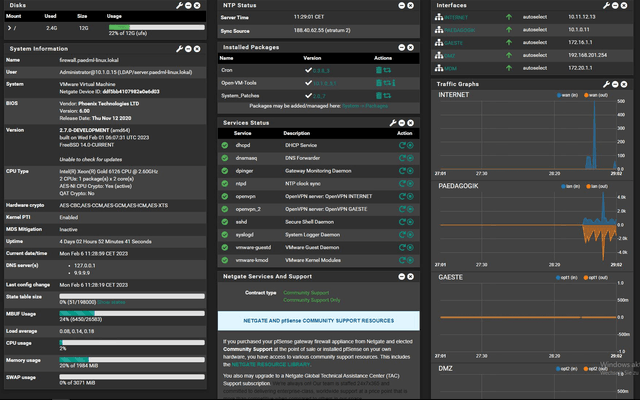Open the NETGATE RESOURCE LIBRARY link
The image size is (640, 400).
pyautogui.click(x=271, y=364)
